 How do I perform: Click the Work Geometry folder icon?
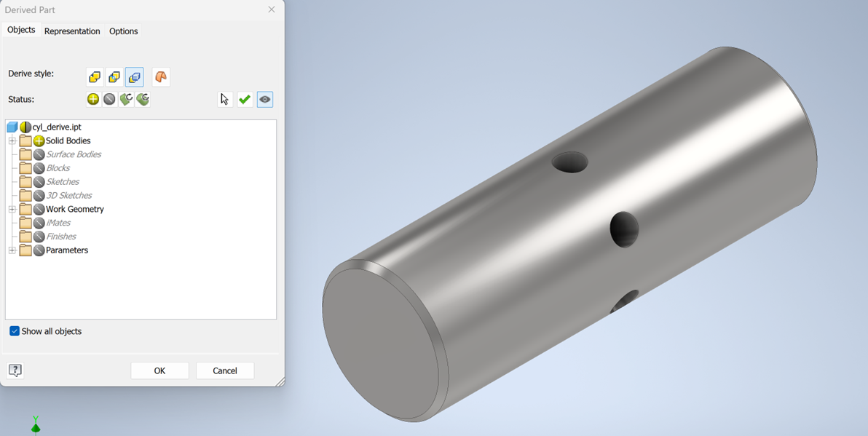point(25,209)
